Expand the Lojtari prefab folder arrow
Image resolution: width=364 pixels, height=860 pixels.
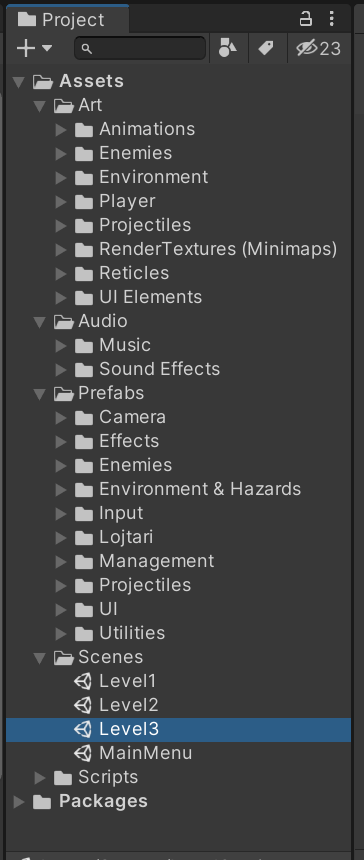(x=61, y=538)
